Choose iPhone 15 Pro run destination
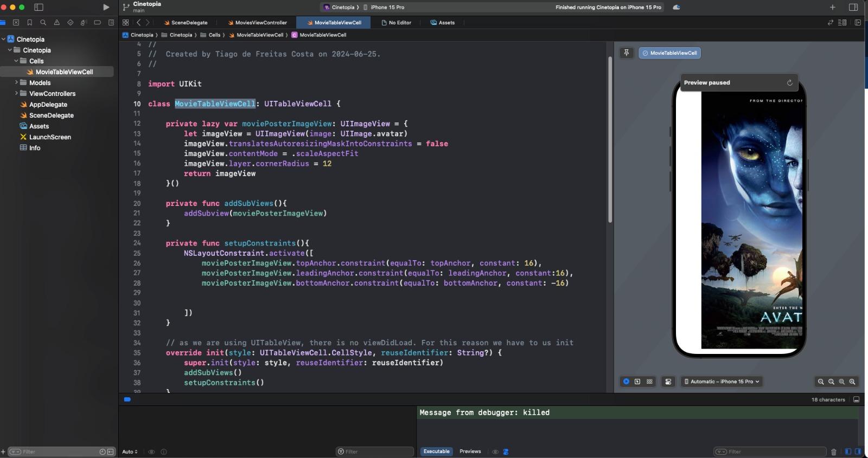The image size is (868, 458). (x=384, y=7)
